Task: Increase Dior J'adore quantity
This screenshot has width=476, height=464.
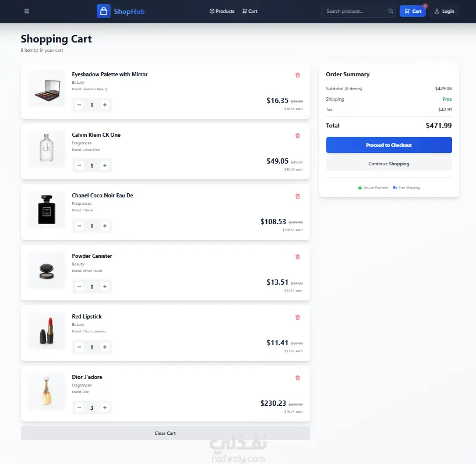Action: pos(105,408)
